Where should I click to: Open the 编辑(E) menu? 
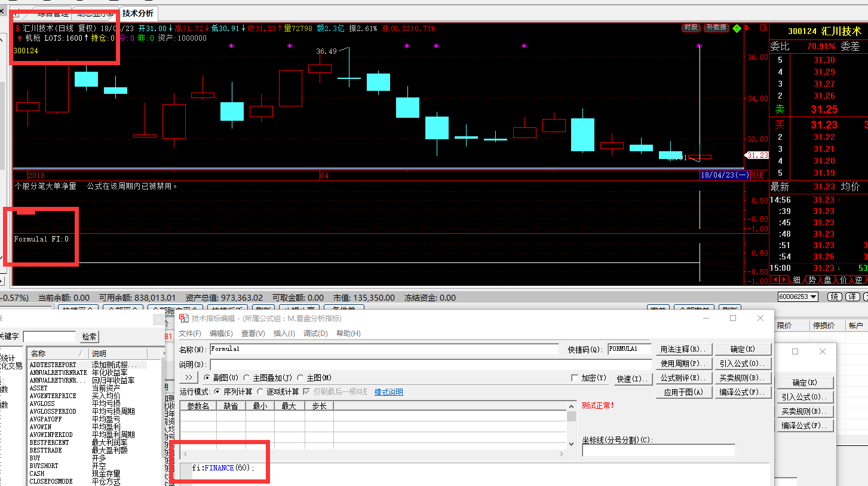pyautogui.click(x=221, y=334)
